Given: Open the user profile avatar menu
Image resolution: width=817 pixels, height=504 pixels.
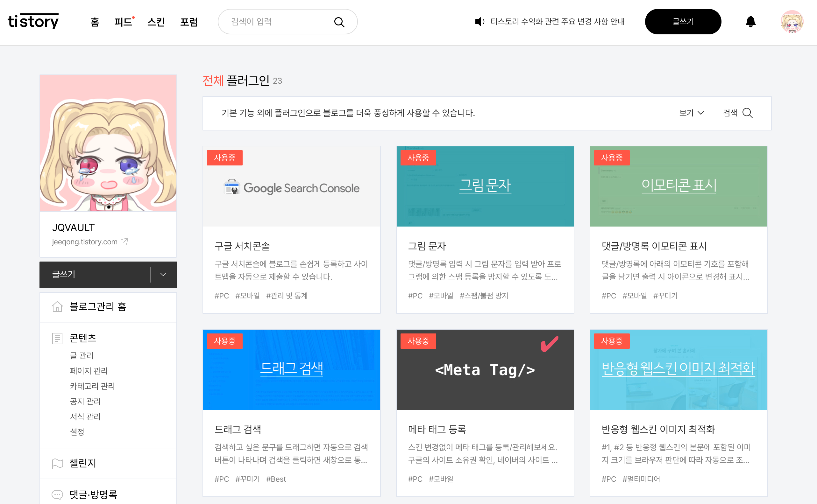Looking at the screenshot, I should [x=792, y=22].
